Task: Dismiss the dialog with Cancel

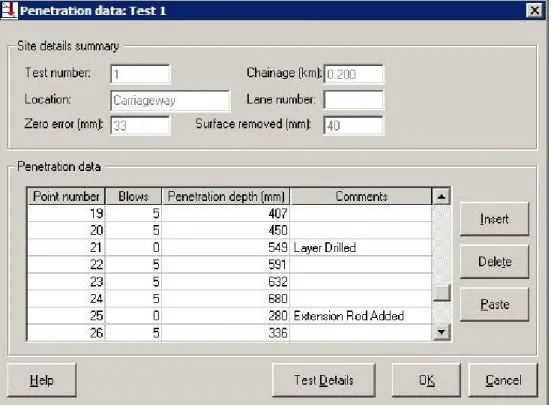Action: [x=503, y=380]
